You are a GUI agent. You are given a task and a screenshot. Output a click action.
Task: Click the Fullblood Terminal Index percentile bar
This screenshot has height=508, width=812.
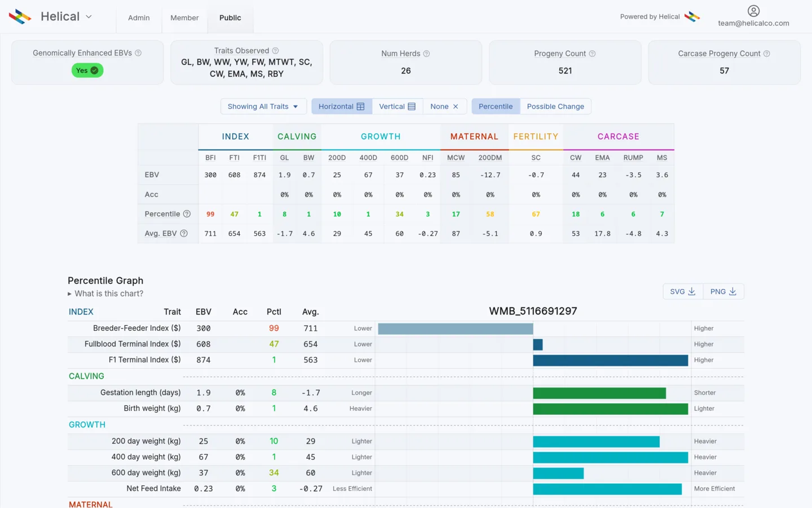pos(538,344)
